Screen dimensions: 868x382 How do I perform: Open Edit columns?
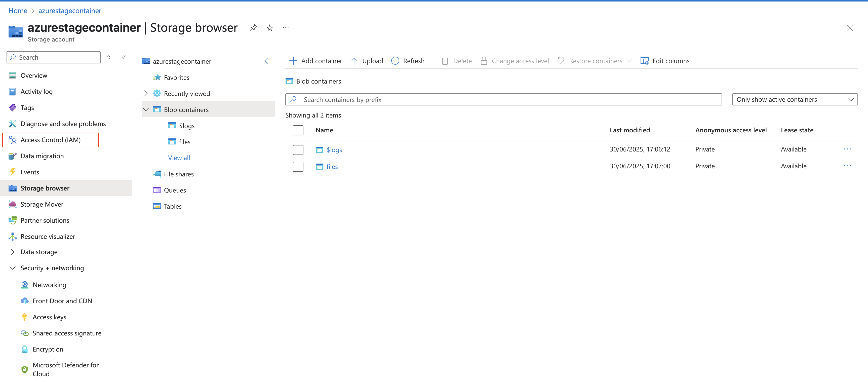665,61
